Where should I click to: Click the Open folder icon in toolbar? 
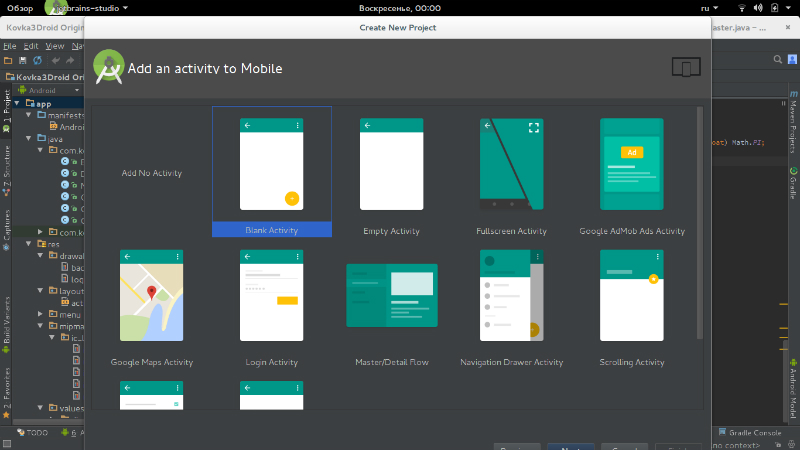[x=8, y=60]
